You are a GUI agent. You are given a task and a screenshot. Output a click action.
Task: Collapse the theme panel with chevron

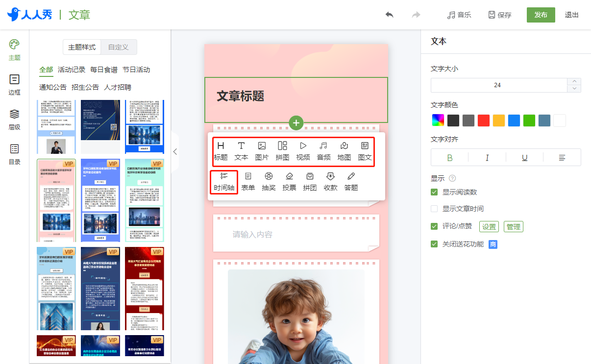175,152
